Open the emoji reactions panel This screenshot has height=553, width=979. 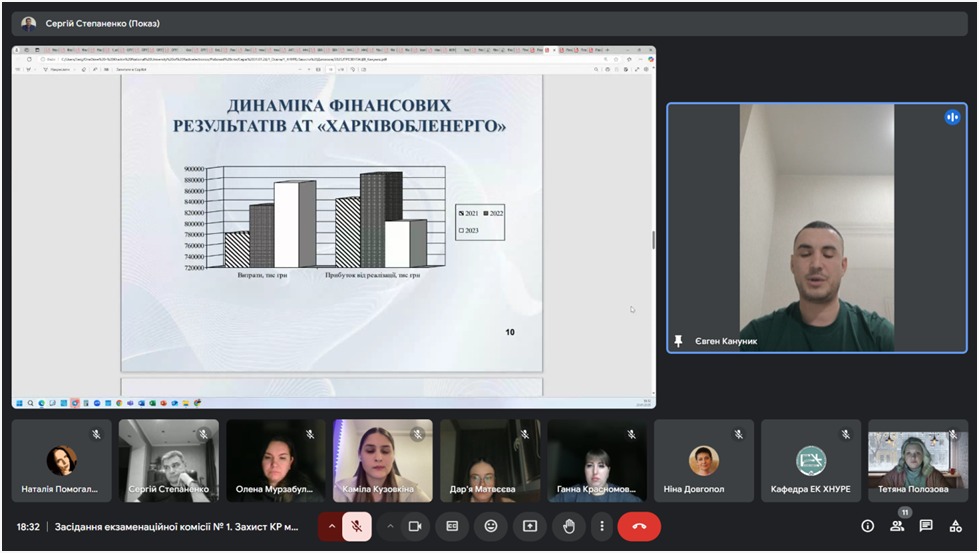(x=490, y=526)
